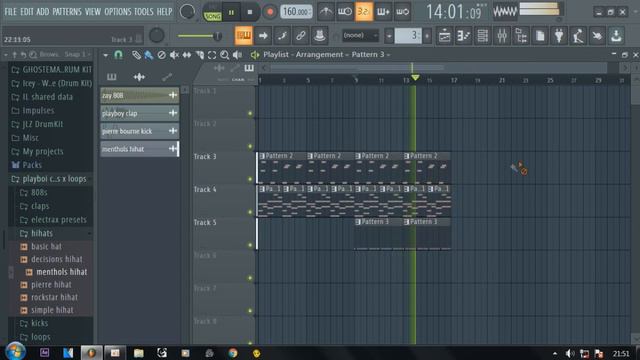Open the FILE menu
The image size is (640, 360).
click(11, 12)
